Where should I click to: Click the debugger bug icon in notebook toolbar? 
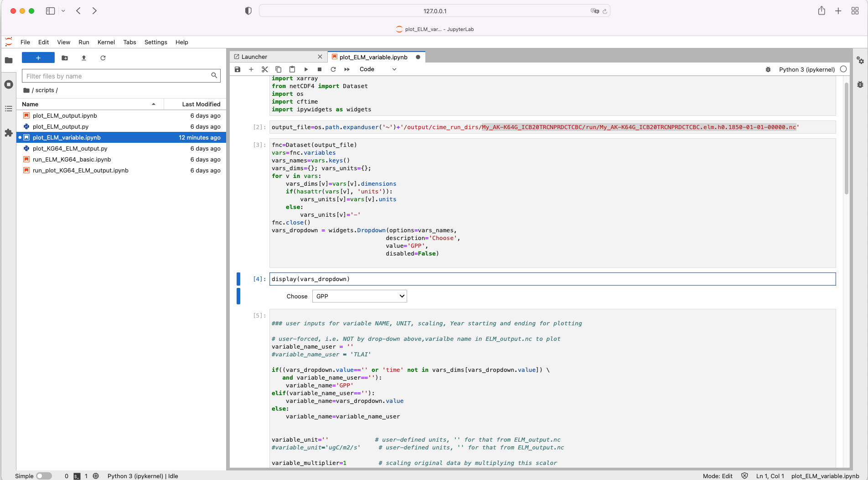tap(768, 69)
